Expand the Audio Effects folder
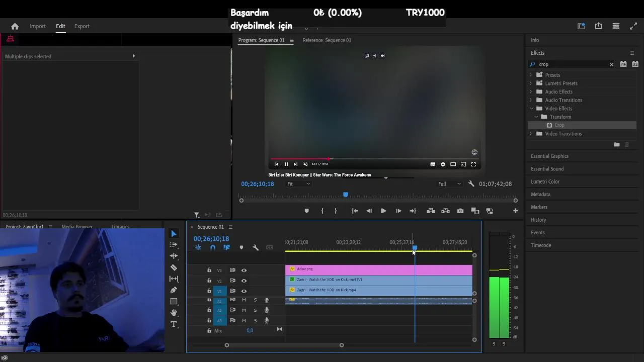This screenshot has width=644, height=362. pyautogui.click(x=530, y=92)
